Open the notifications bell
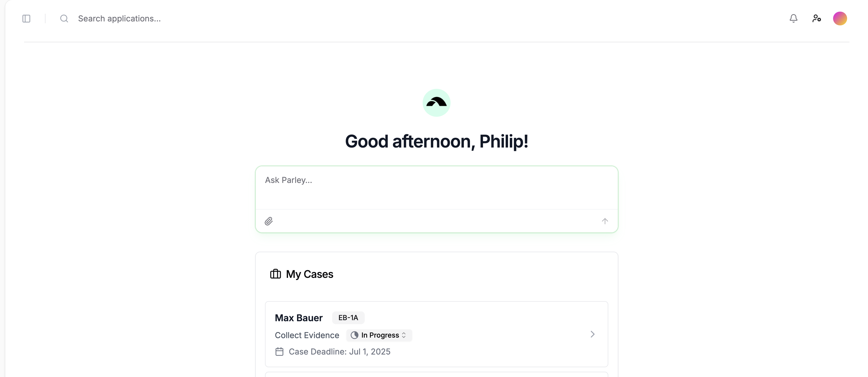This screenshot has width=868, height=377. coord(793,19)
